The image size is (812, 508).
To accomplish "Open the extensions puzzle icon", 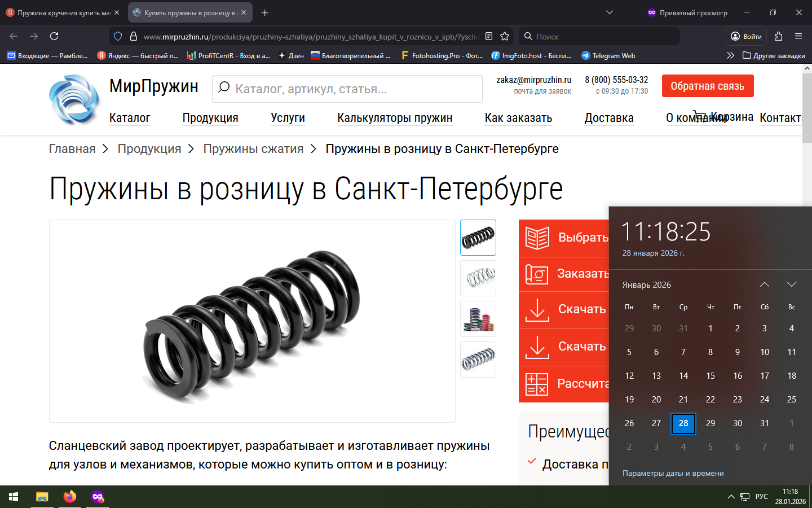I will [x=778, y=36].
